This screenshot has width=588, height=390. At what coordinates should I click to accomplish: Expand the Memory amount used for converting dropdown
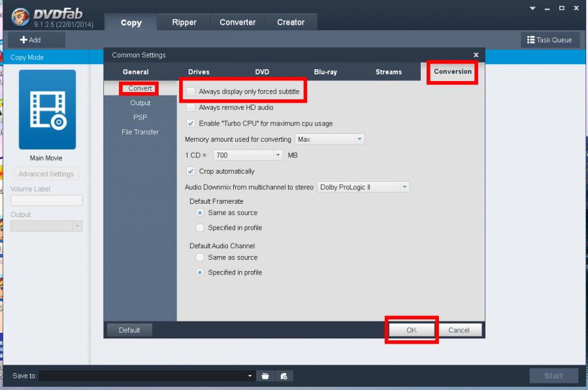coord(359,139)
